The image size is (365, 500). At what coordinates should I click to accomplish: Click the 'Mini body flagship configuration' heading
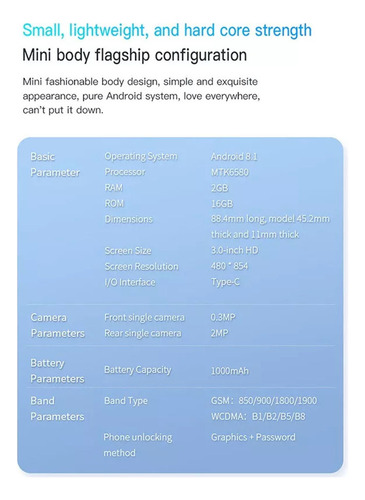point(135,55)
